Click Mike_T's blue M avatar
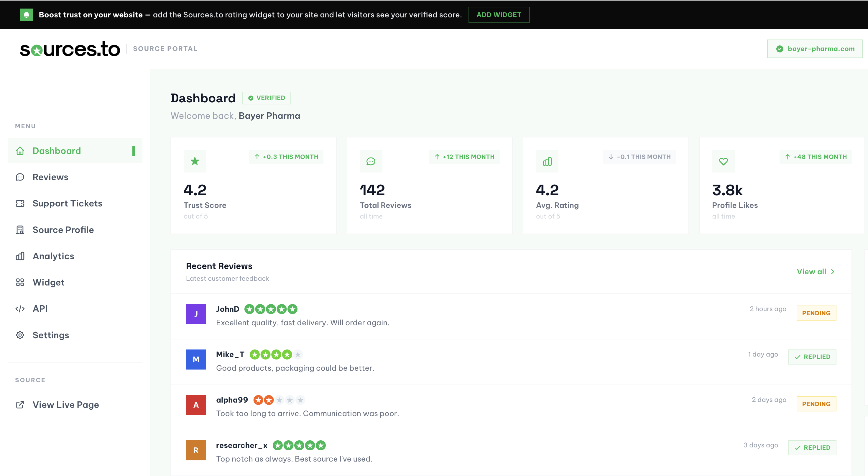Viewport: 868px width, 476px height. click(x=196, y=360)
